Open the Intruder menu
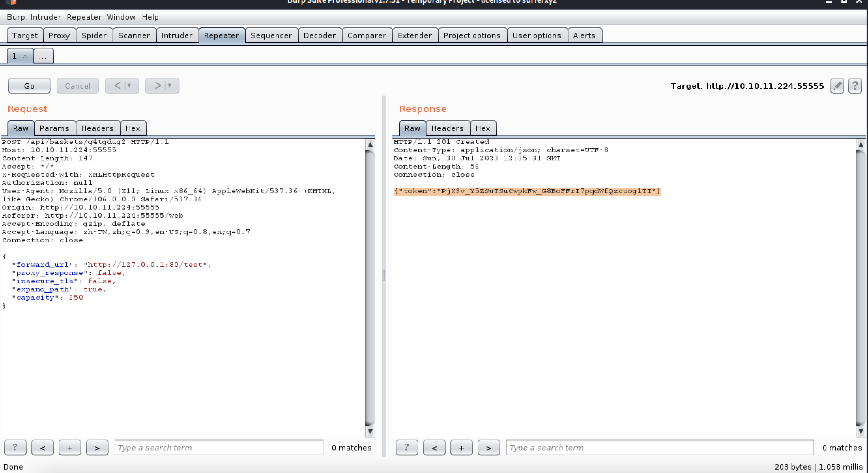Image resolution: width=868 pixels, height=473 pixels. click(x=46, y=17)
